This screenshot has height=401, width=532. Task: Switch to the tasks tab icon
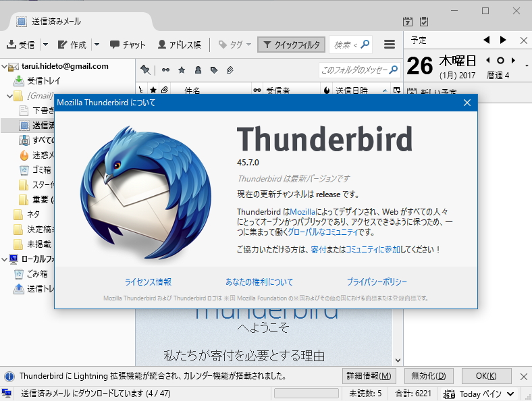tap(424, 22)
